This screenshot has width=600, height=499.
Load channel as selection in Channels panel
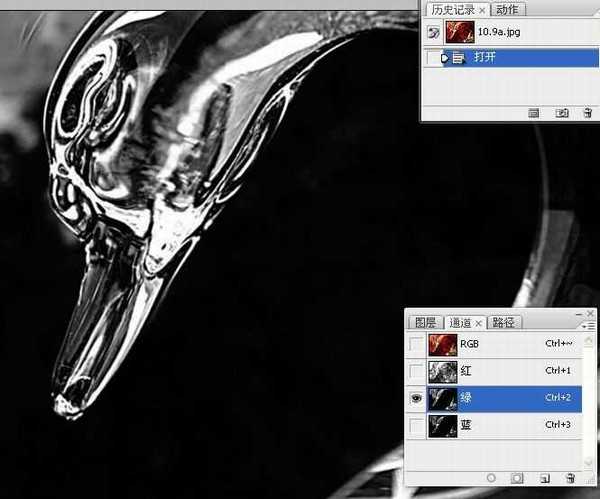click(x=492, y=479)
